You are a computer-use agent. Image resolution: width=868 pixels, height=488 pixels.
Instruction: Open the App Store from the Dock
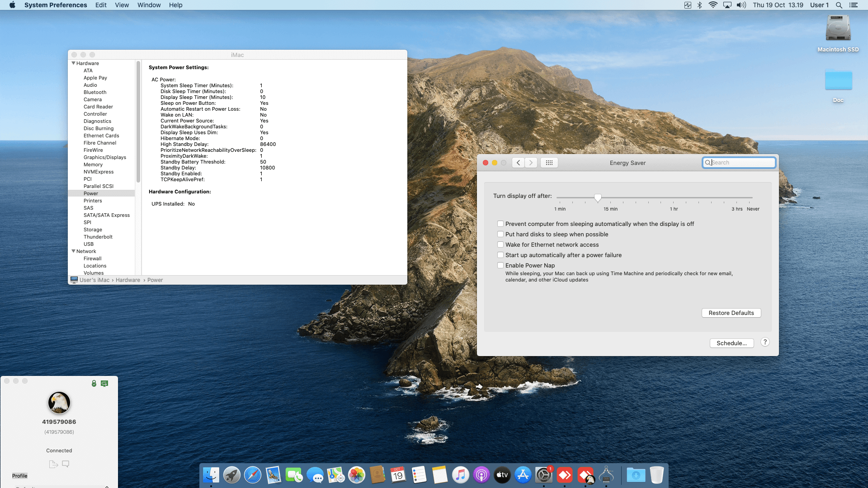tap(523, 475)
